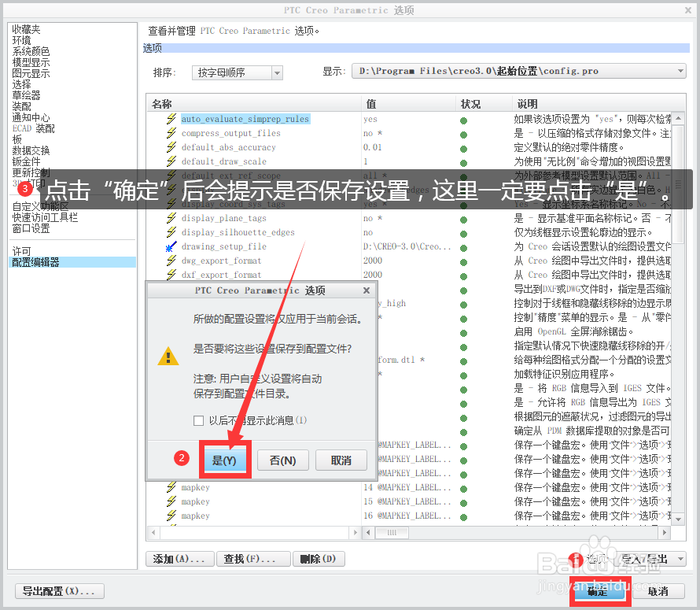Open the config.pro display path dropdown

[x=680, y=71]
